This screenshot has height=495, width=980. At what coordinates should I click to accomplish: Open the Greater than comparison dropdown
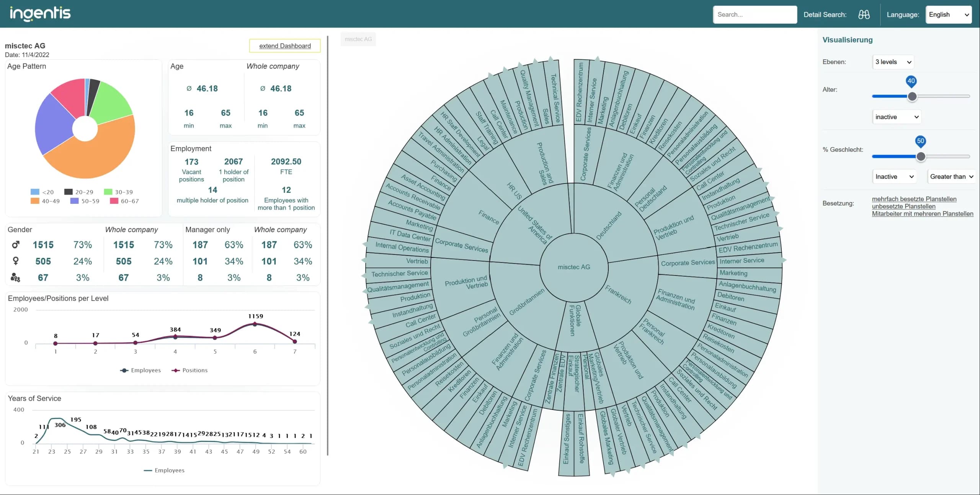coord(951,177)
